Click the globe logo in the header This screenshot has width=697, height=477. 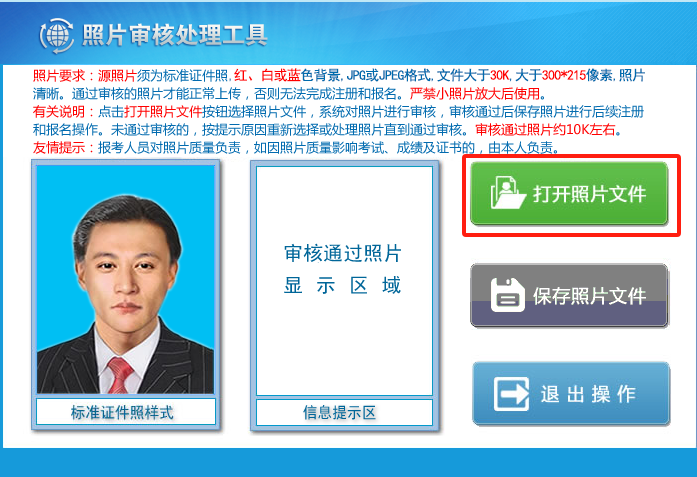coord(56,36)
